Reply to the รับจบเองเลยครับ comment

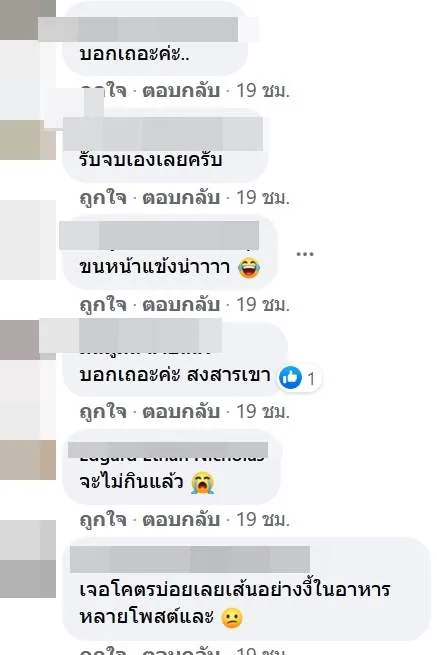[x=181, y=198]
